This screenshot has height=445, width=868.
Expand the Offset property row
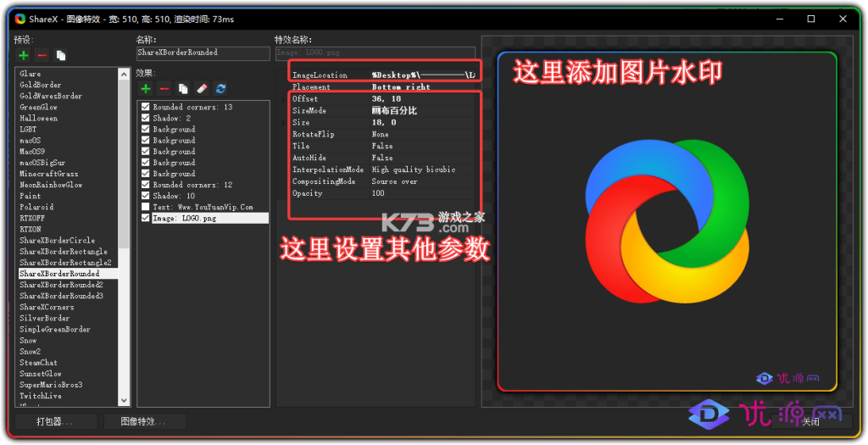(x=283, y=99)
